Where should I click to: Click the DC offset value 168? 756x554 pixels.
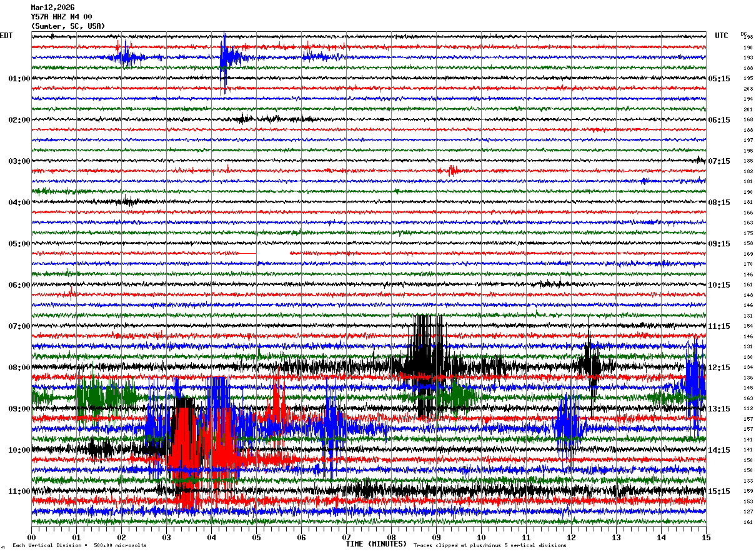click(x=748, y=120)
